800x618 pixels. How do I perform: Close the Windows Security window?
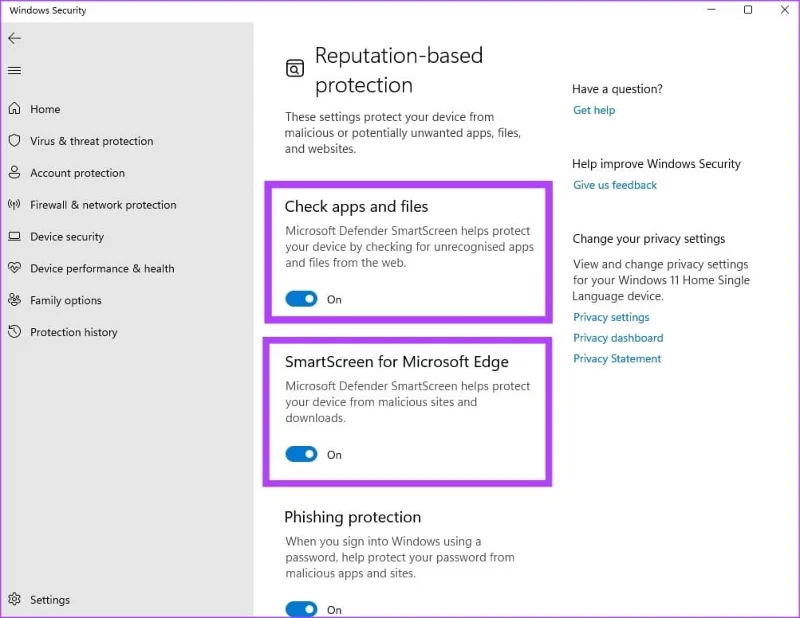785,10
